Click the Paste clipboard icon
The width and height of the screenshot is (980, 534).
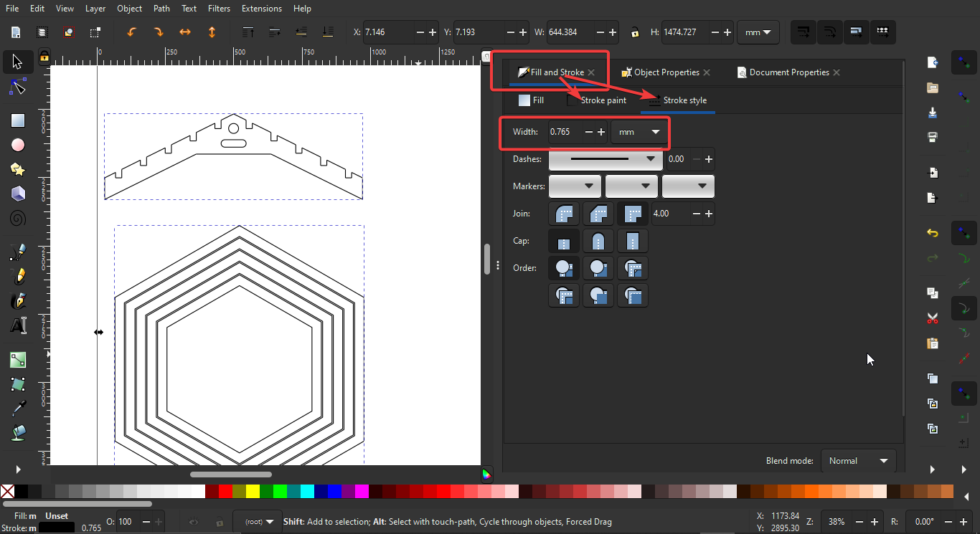(x=932, y=343)
